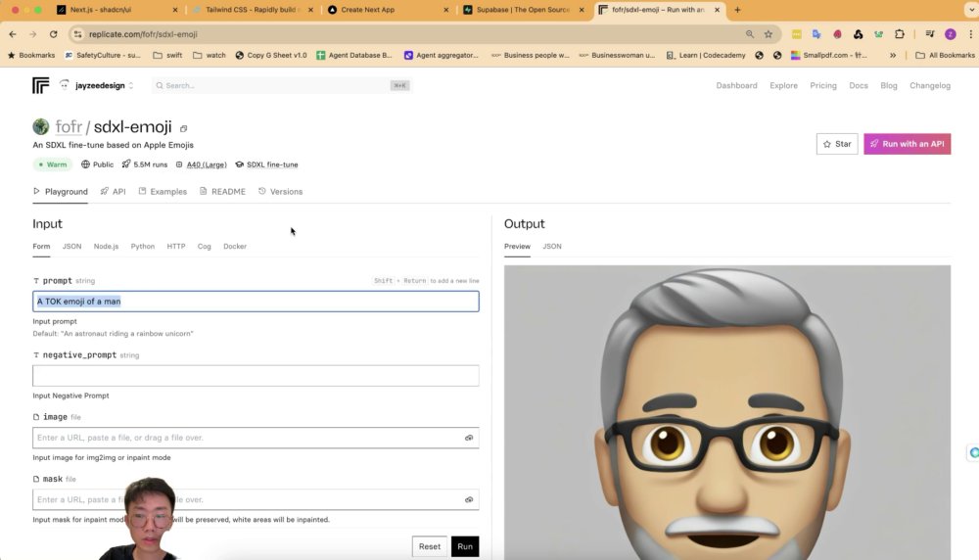The image size is (979, 560).
Task: Switch to the Playground tab
Action: pyautogui.click(x=60, y=192)
